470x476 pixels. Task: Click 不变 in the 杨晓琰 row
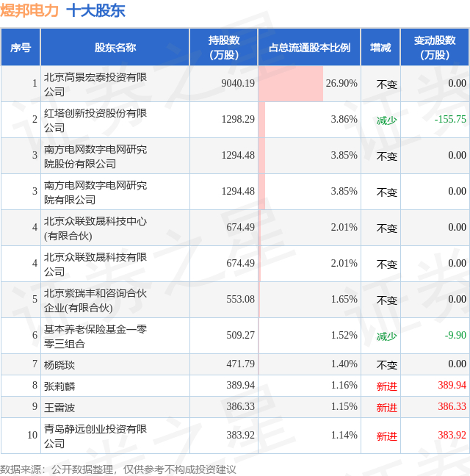[386, 365]
